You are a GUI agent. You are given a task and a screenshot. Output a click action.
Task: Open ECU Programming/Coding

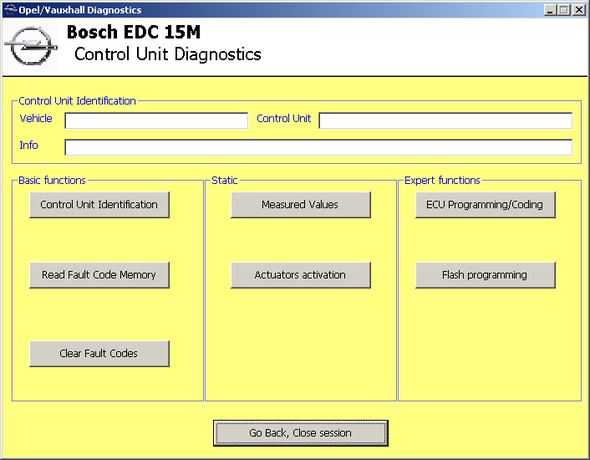coord(485,205)
